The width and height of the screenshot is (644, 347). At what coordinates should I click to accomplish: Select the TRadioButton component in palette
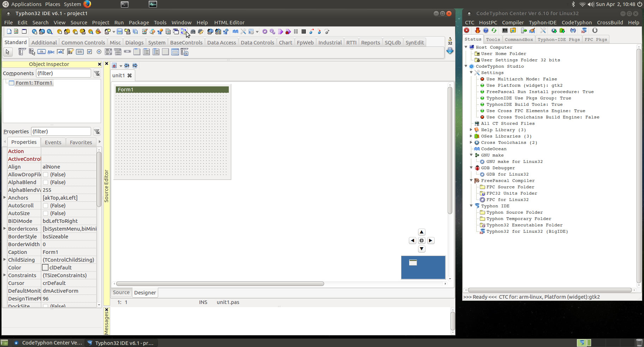pyautogui.click(x=99, y=52)
